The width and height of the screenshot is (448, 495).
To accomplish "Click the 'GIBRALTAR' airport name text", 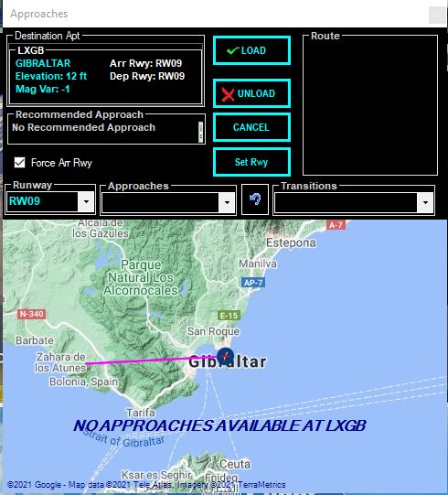I will (43, 63).
